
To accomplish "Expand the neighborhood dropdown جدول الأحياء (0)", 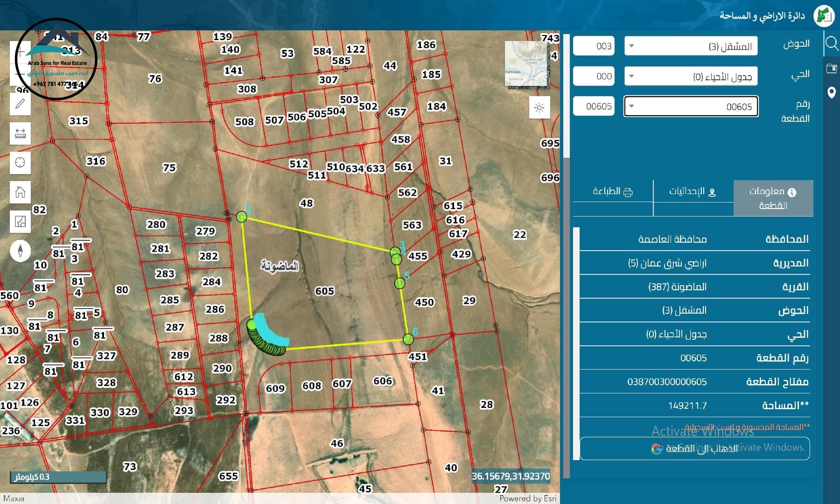I will point(691,77).
